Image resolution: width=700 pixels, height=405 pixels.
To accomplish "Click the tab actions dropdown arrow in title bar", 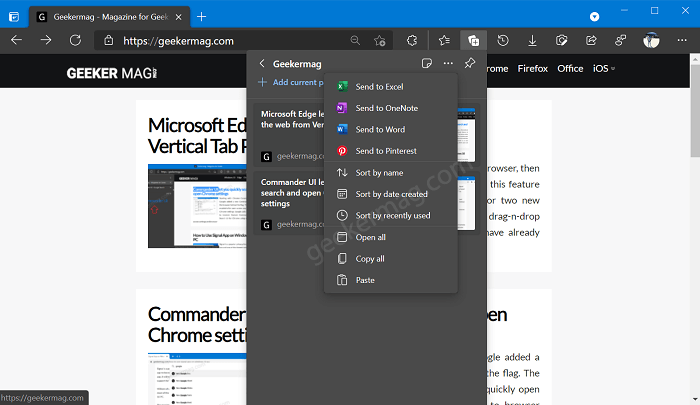I will coord(594,17).
